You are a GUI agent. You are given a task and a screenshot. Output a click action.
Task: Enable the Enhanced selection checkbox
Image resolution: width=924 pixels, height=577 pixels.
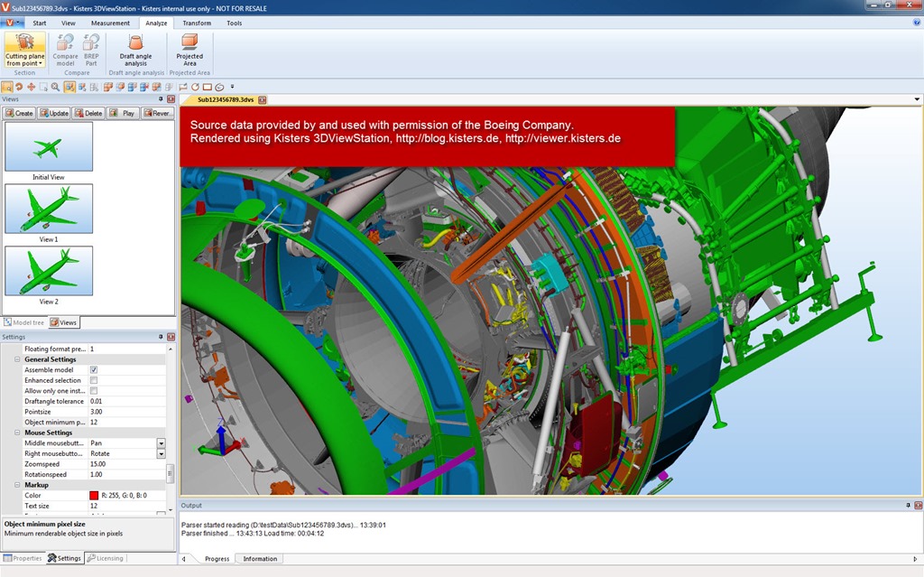click(94, 380)
